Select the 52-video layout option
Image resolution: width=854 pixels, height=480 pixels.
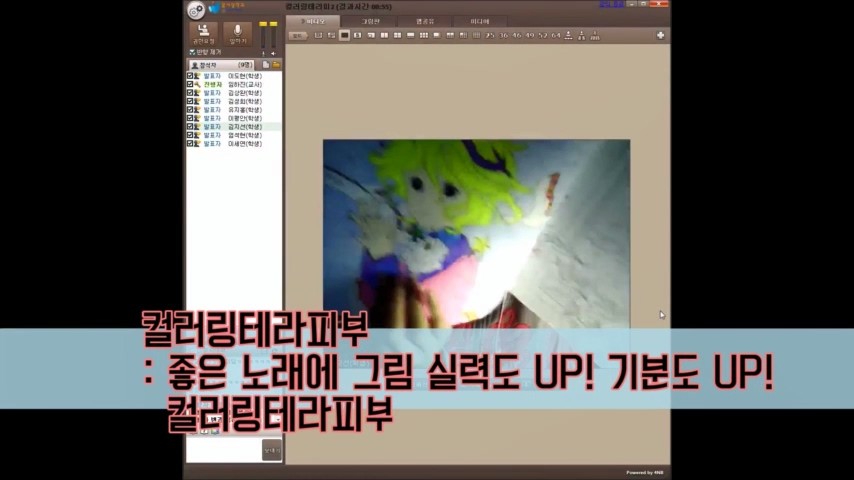pos(542,35)
